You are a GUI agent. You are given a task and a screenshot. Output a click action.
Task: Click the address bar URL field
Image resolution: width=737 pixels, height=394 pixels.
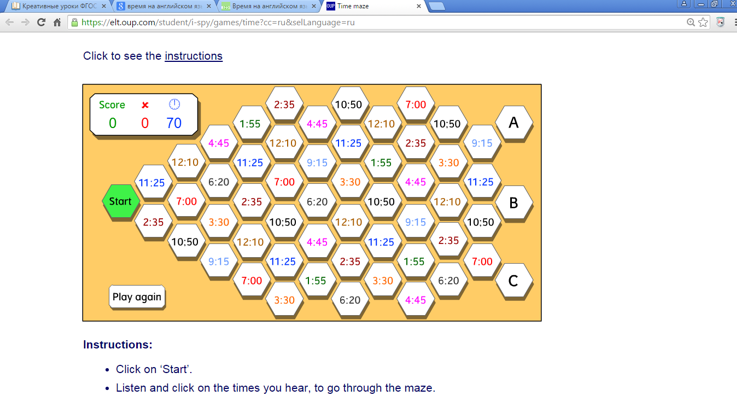(376, 22)
